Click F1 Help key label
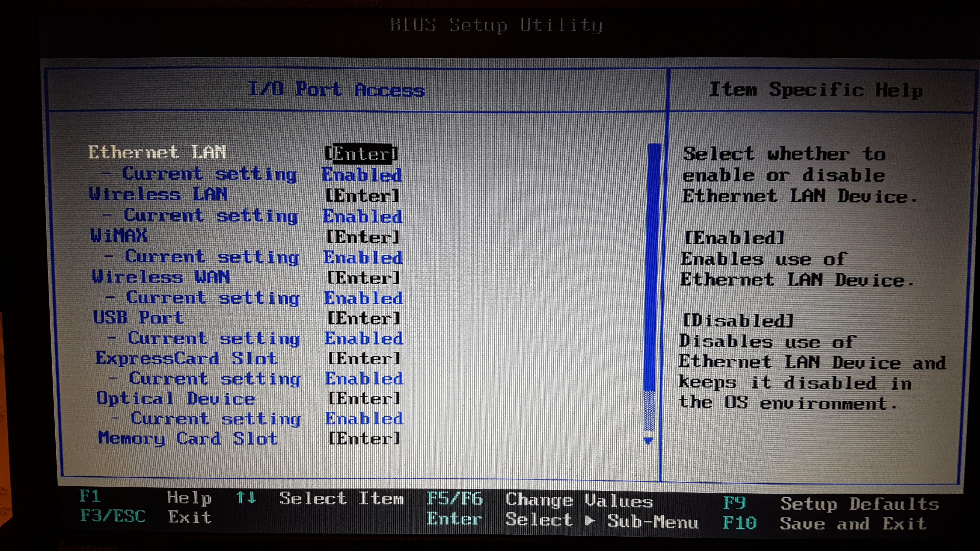The width and height of the screenshot is (980, 551). click(x=90, y=496)
